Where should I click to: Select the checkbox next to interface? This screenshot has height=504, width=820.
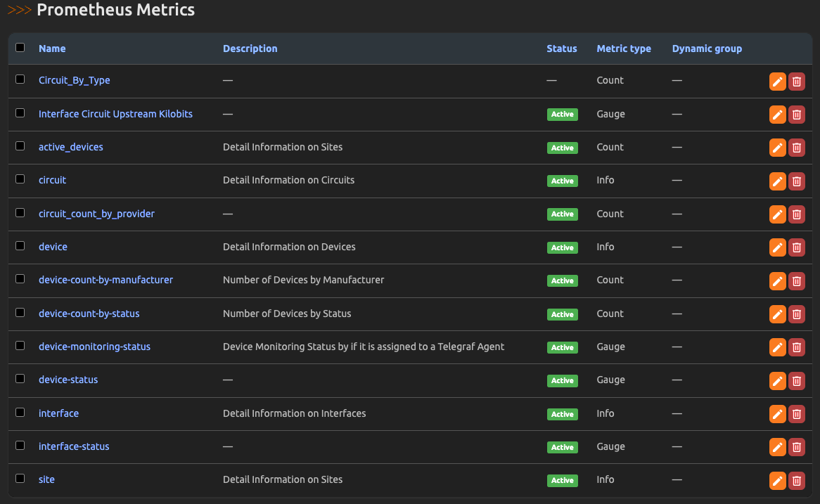(20, 413)
